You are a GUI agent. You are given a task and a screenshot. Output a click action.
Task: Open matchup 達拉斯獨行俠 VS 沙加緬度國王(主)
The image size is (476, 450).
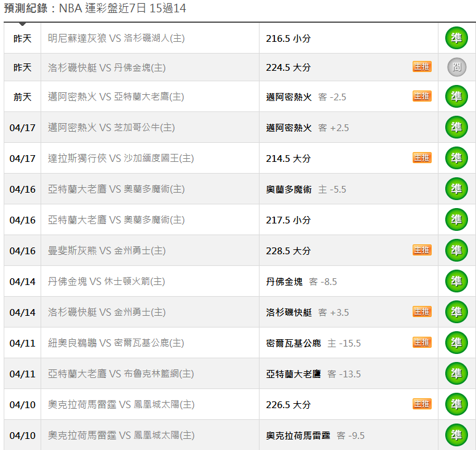click(121, 158)
